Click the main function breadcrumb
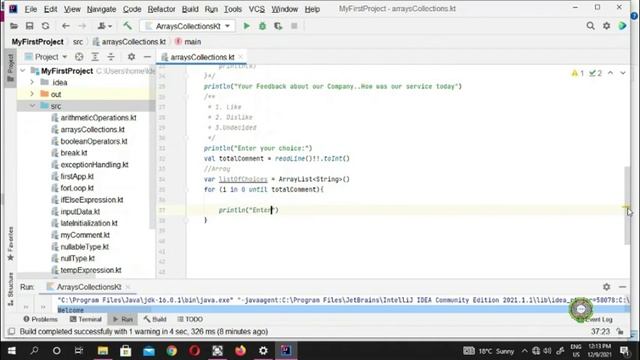Viewport: 640px width, 360px height. (x=188, y=42)
